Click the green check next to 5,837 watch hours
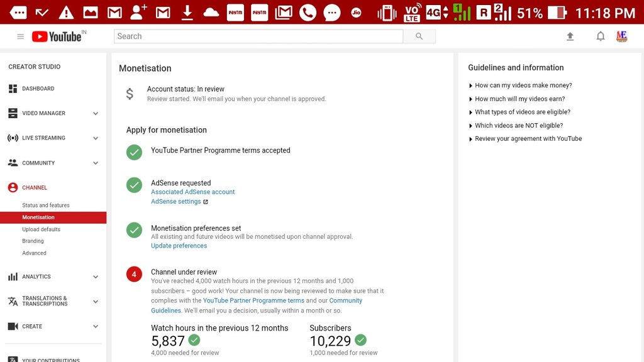 (x=194, y=340)
